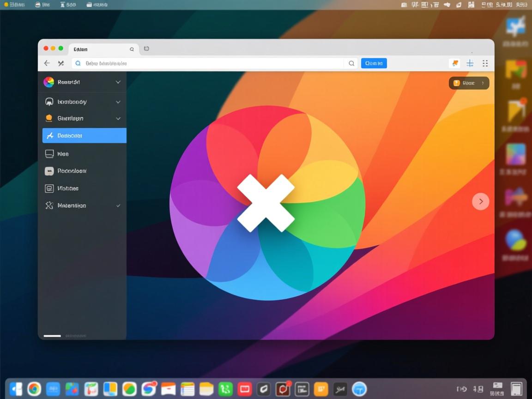Expand the chevron beside the orange sidebar icon
Screen dimensions: 532x399
click(118, 119)
